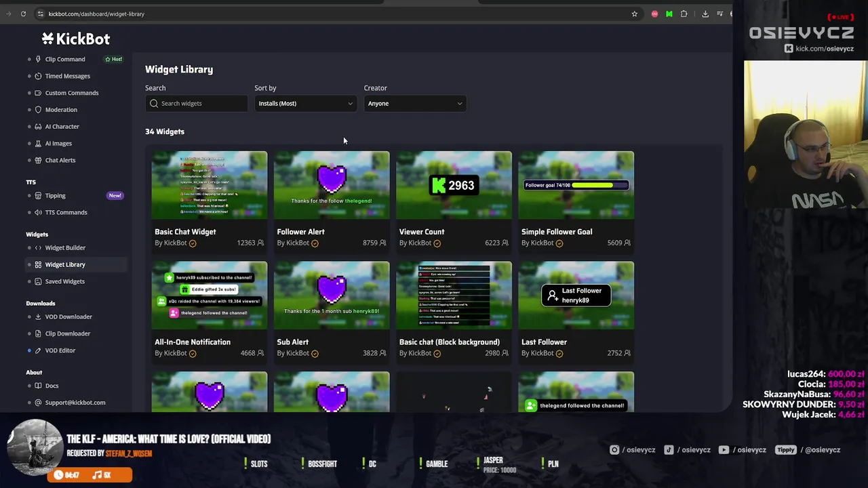Open the AI Character icon in the sidebar
This screenshot has width=868, height=488.
[x=38, y=127]
